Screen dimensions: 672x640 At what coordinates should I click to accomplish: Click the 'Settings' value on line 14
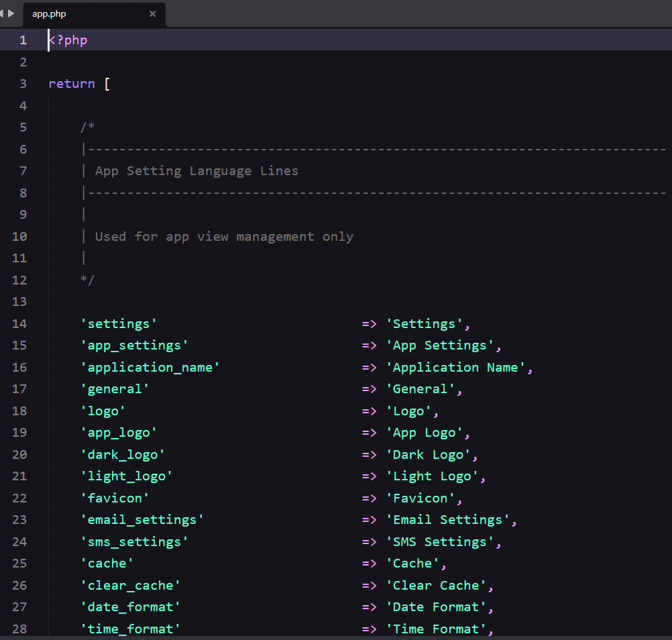[x=424, y=323]
